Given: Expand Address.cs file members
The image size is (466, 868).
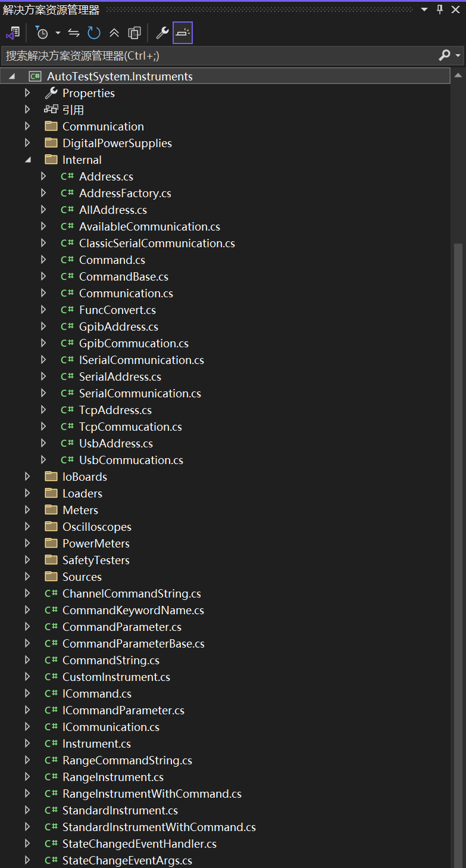Looking at the screenshot, I should (x=43, y=176).
